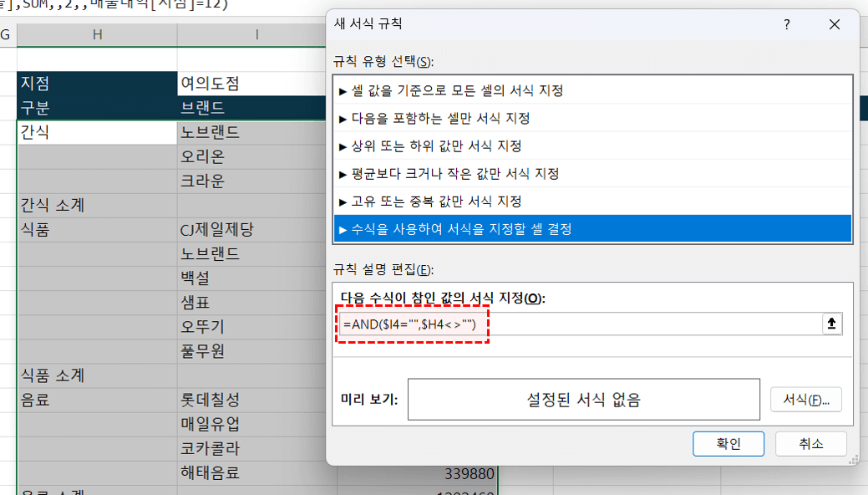Select column H header
This screenshot has width=868, height=495.
(x=97, y=34)
